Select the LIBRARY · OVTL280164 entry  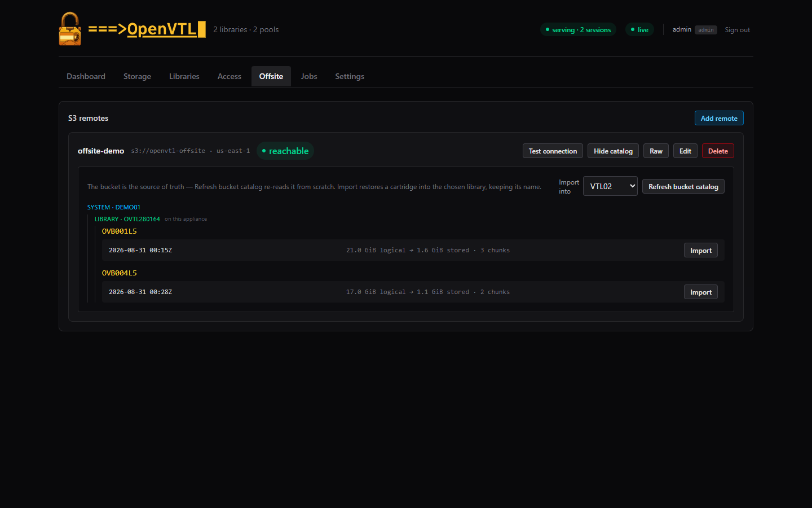point(127,219)
